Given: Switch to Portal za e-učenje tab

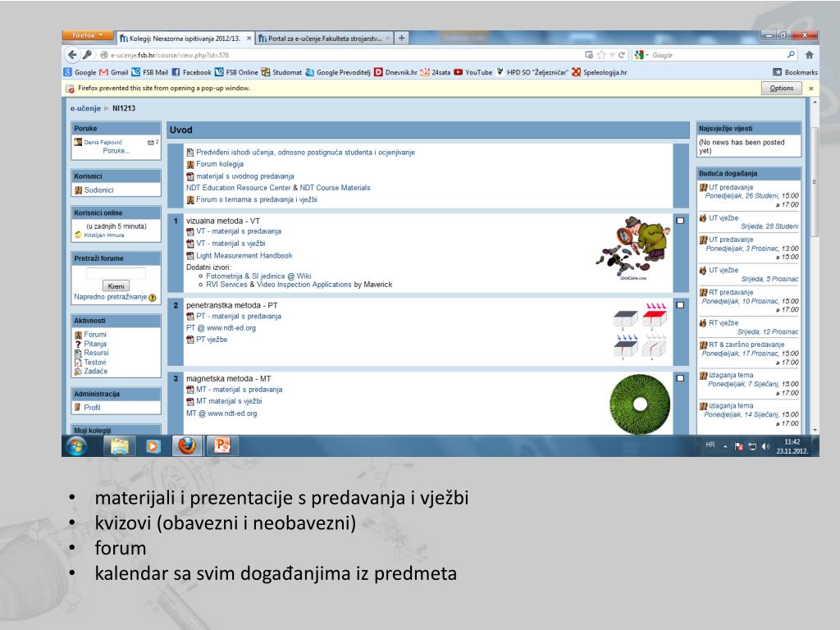Looking at the screenshot, I should tap(324, 39).
